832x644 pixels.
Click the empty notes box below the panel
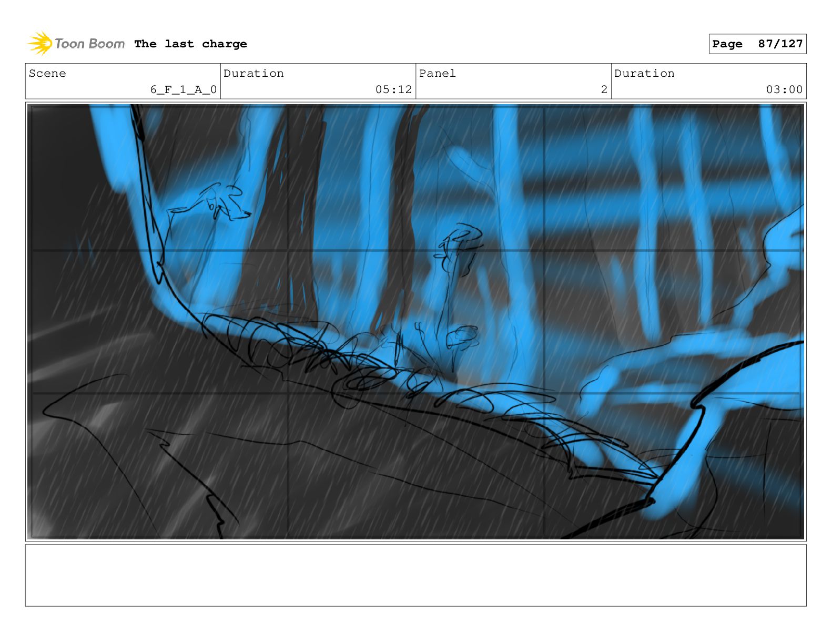pyautogui.click(x=415, y=575)
